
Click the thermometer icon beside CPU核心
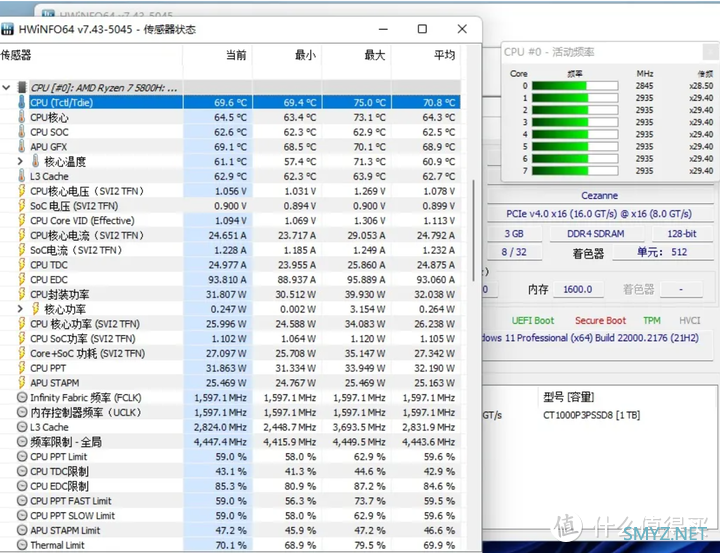click(22, 117)
